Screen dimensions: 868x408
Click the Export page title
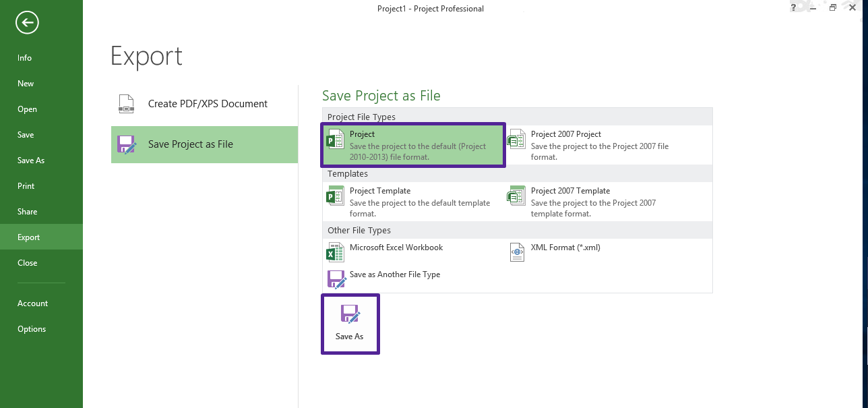click(146, 56)
